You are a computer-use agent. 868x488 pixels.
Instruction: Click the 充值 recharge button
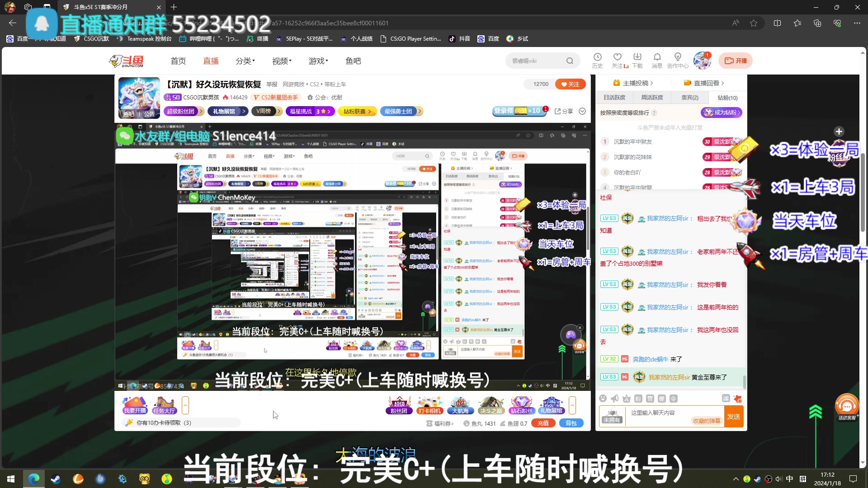point(543,423)
